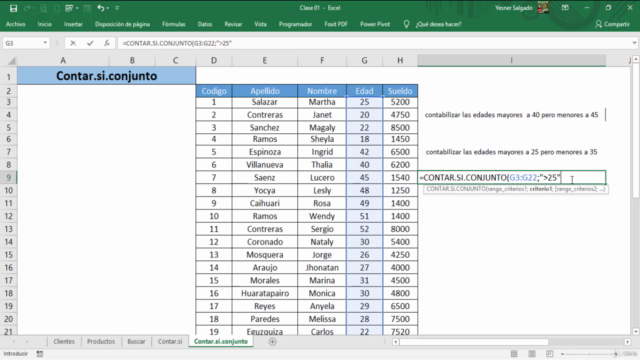Switch to the Insertar ribbon tab
Viewport: 640px width, 360px height.
click(x=73, y=24)
